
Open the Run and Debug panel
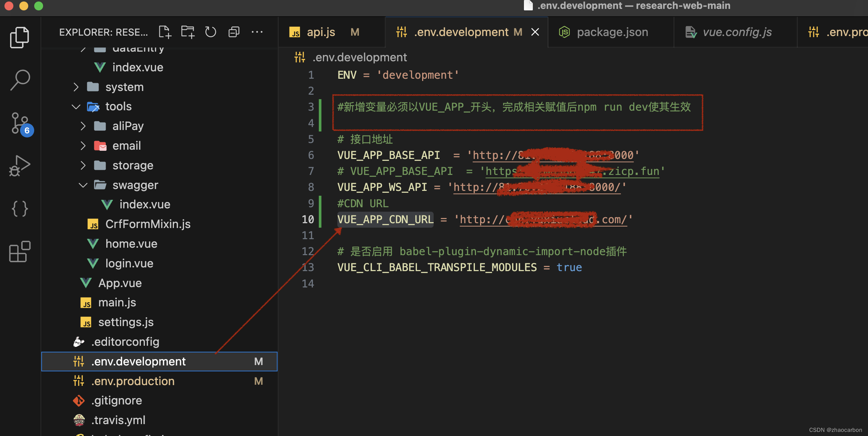pos(19,166)
